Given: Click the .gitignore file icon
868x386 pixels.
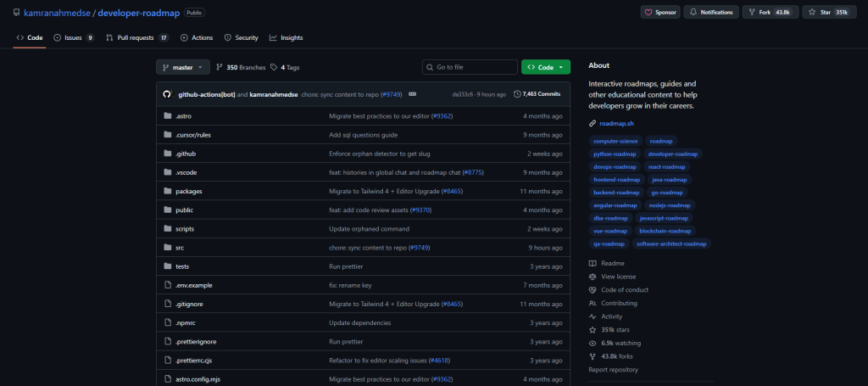Looking at the screenshot, I should pos(168,304).
